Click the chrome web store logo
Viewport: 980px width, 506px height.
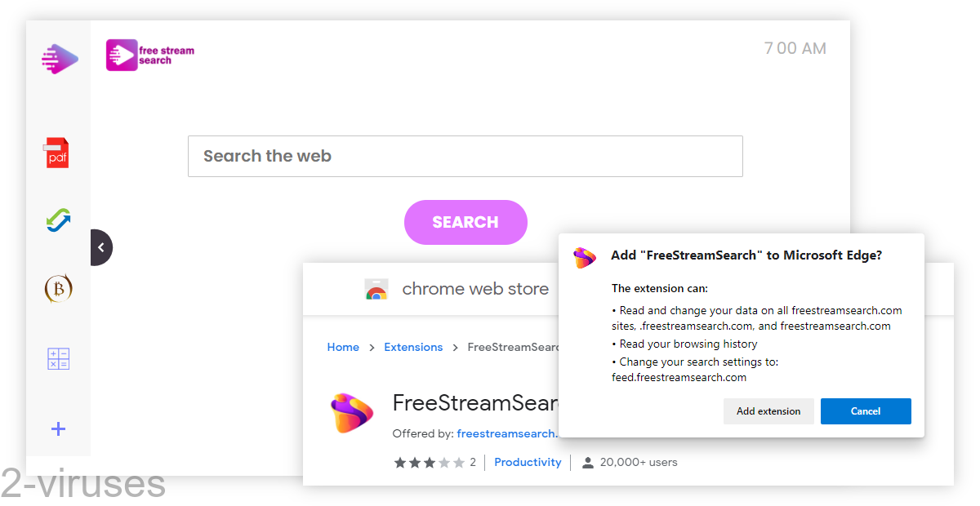(376, 289)
